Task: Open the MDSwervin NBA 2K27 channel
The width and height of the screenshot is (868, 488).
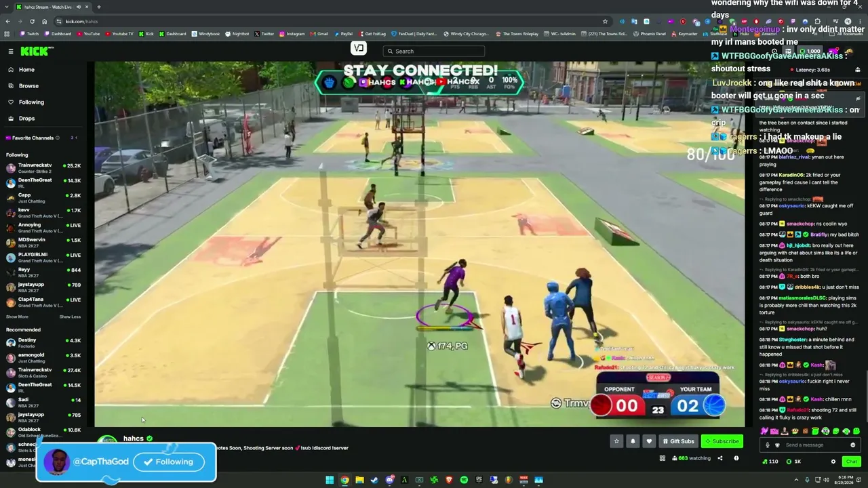Action: [x=43, y=243]
